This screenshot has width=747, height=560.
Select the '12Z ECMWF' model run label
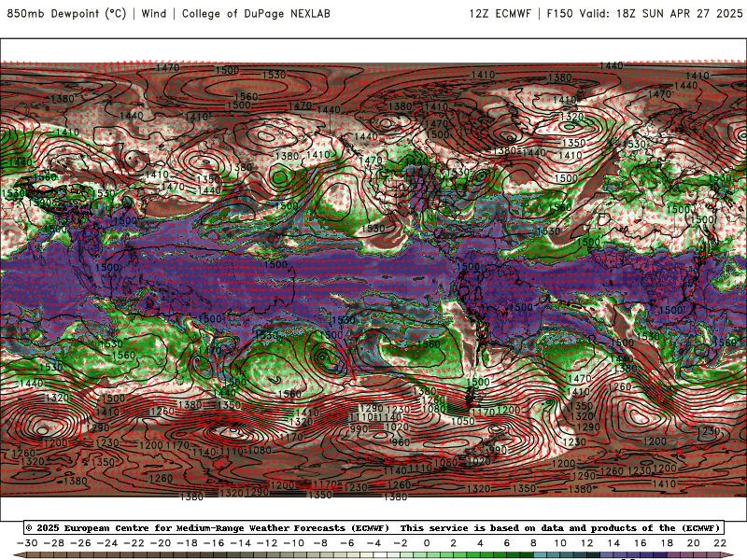(x=500, y=13)
